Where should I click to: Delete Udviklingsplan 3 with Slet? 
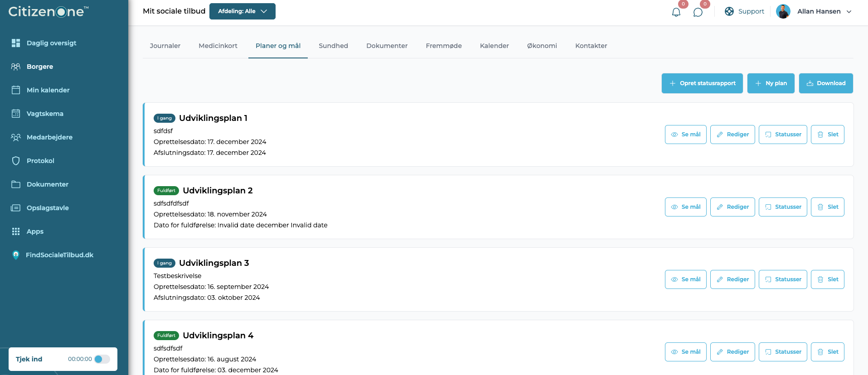[827, 279]
